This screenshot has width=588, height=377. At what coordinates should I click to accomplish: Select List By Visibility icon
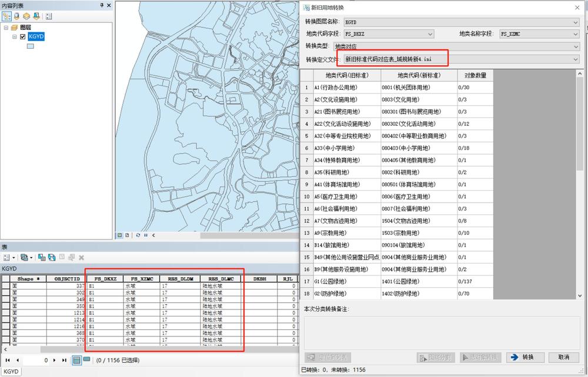coord(26,16)
